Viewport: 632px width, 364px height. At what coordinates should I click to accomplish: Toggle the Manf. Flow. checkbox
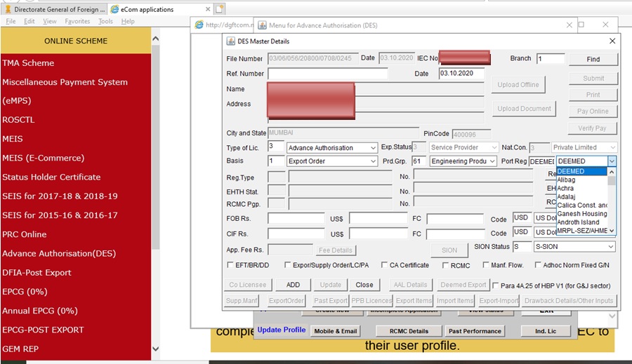pyautogui.click(x=486, y=264)
